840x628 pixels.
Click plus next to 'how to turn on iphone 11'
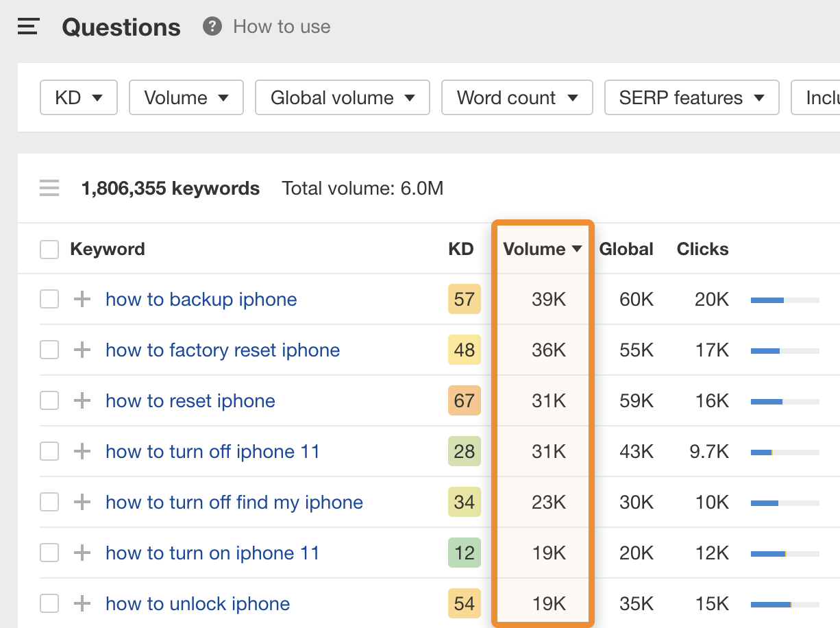[x=82, y=553]
